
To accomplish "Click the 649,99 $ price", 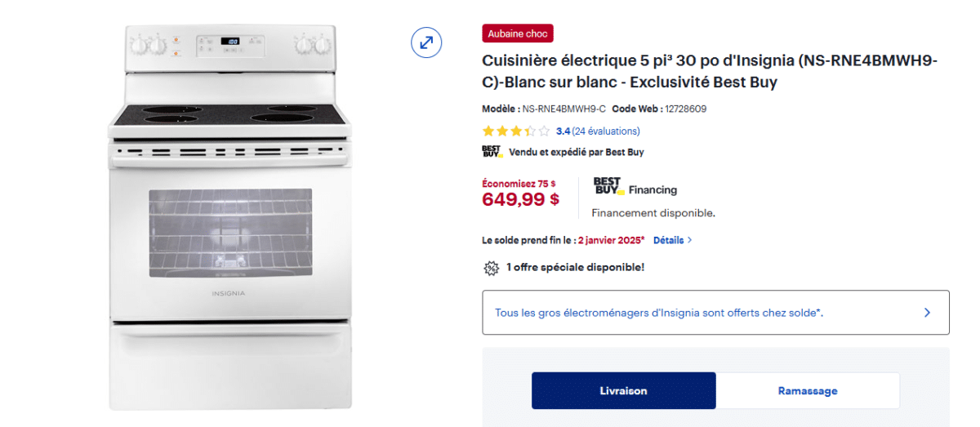I will [x=520, y=198].
